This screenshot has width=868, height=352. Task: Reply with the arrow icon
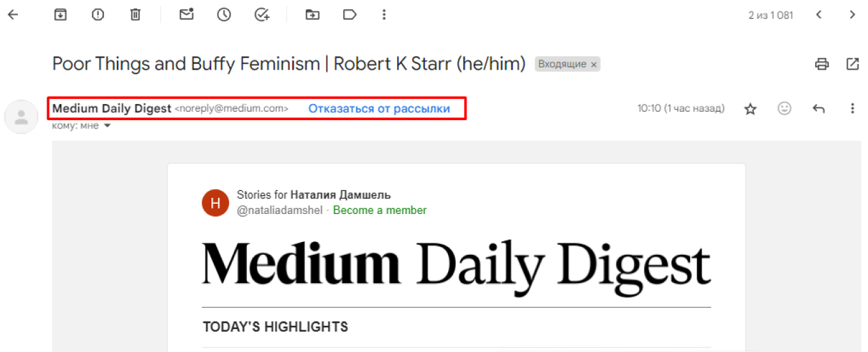(819, 109)
